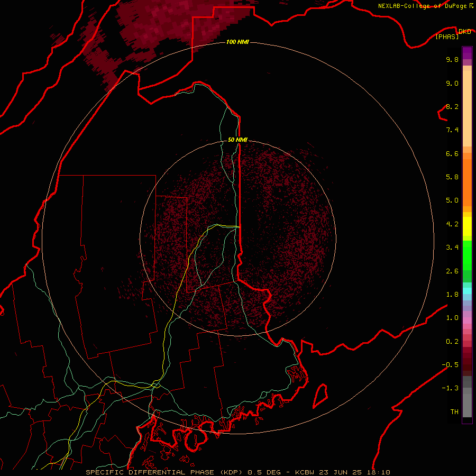The image size is (476, 476).
Task: Click the [PHAS] units label above legend
Action: click(x=447, y=37)
